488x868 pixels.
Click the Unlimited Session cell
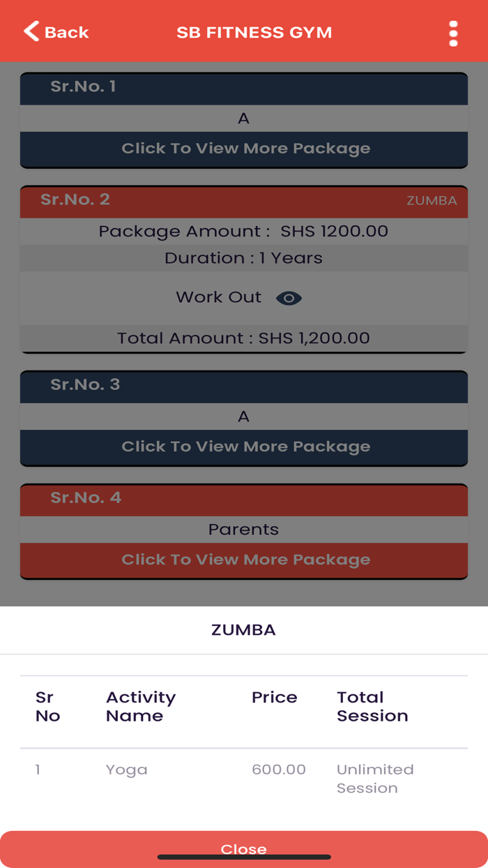375,778
